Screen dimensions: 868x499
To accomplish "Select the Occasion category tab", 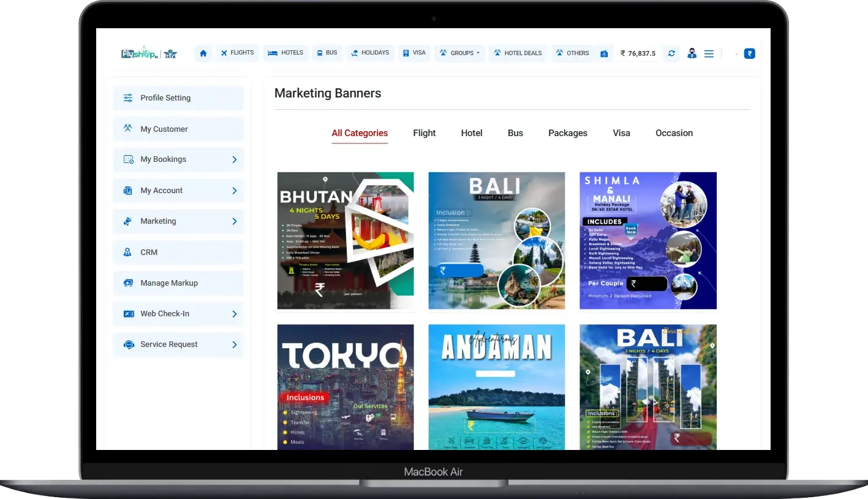I will click(x=674, y=133).
